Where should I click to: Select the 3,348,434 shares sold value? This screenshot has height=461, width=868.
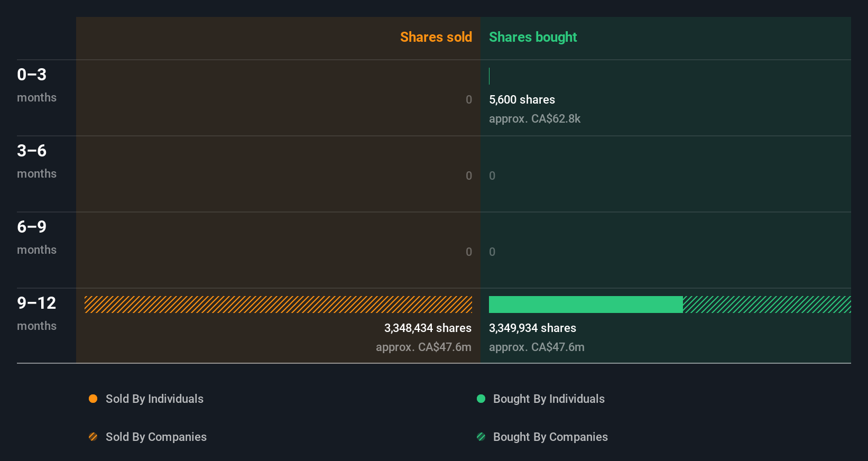428,328
